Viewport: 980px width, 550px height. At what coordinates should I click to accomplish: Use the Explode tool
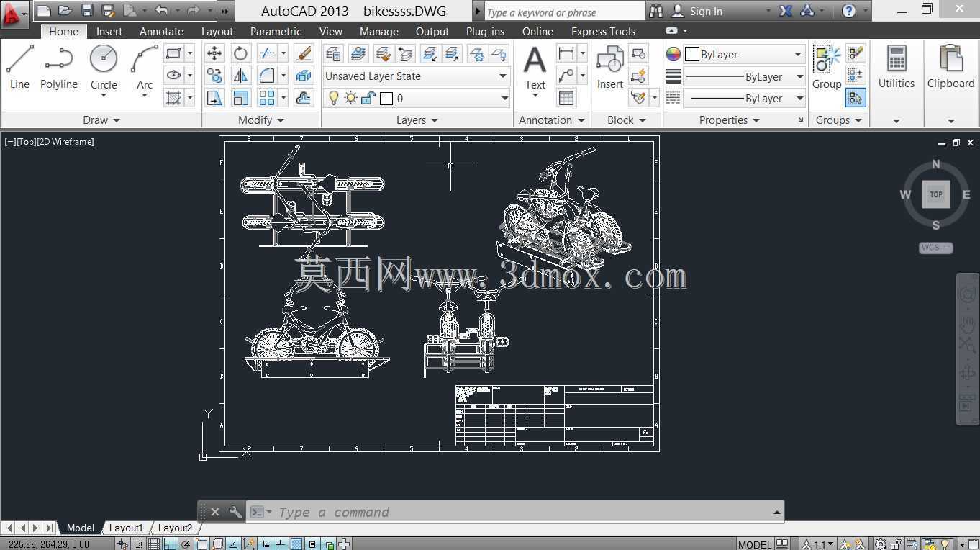[304, 76]
